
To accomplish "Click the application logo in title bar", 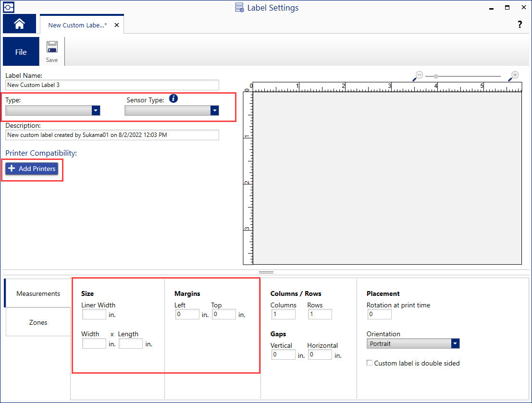I will point(9,7).
